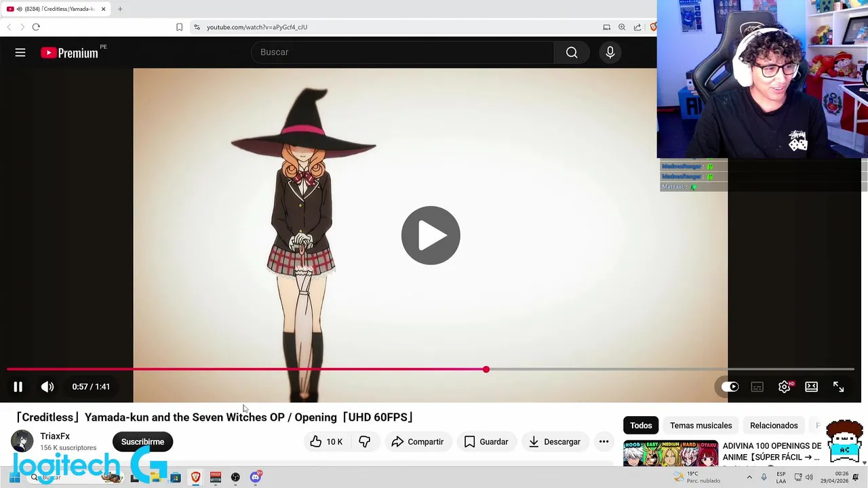Click the search magnifier button
The width and height of the screenshot is (868, 488).
[x=572, y=52]
